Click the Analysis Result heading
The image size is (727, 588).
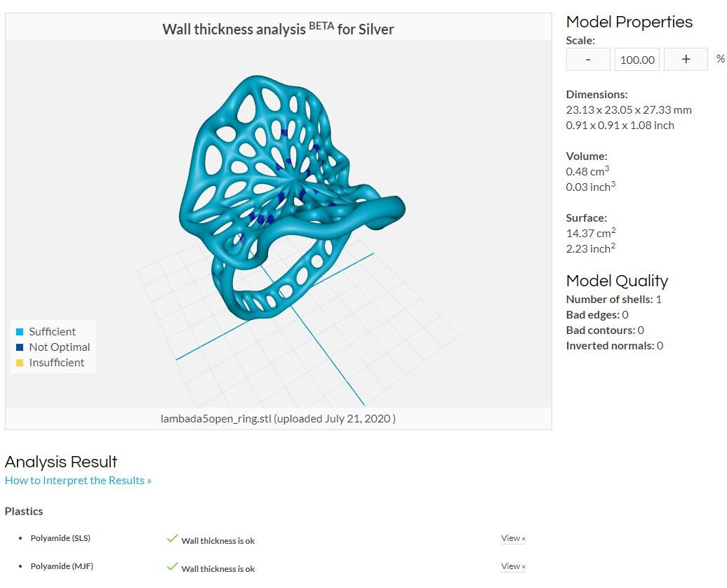(x=61, y=462)
